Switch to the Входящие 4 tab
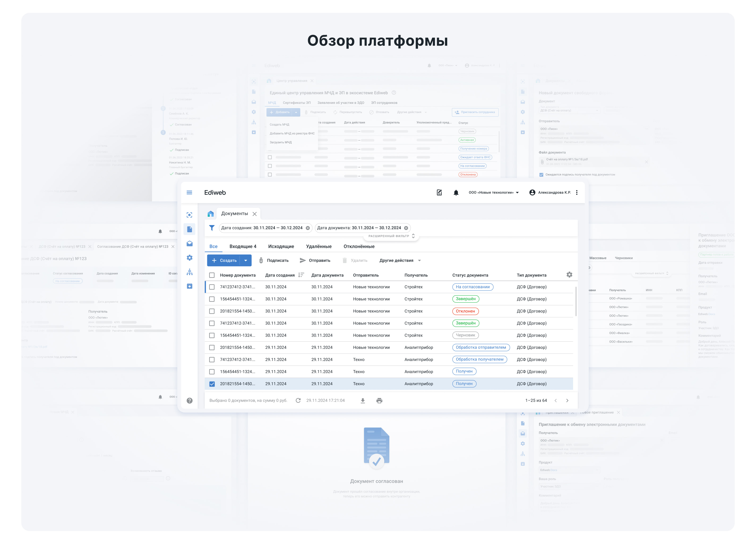The width and height of the screenshot is (756, 550). tap(243, 246)
